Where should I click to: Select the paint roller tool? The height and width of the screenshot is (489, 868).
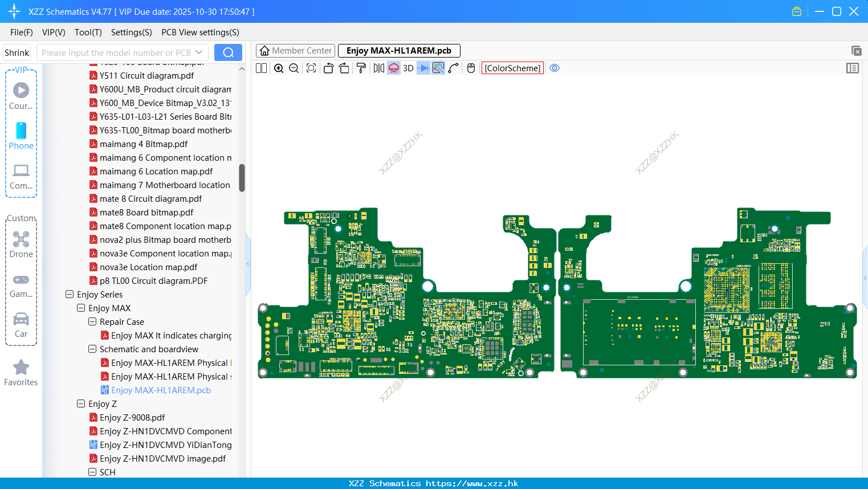pos(361,68)
